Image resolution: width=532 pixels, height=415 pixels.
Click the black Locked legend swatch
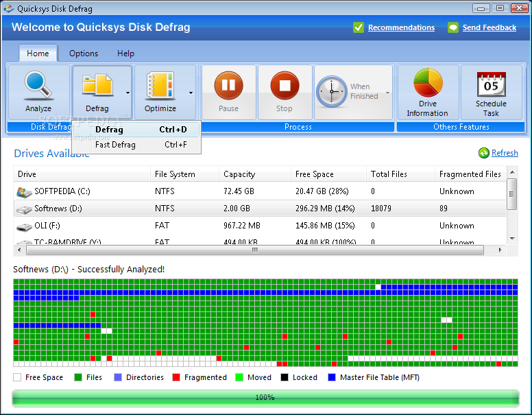(285, 377)
